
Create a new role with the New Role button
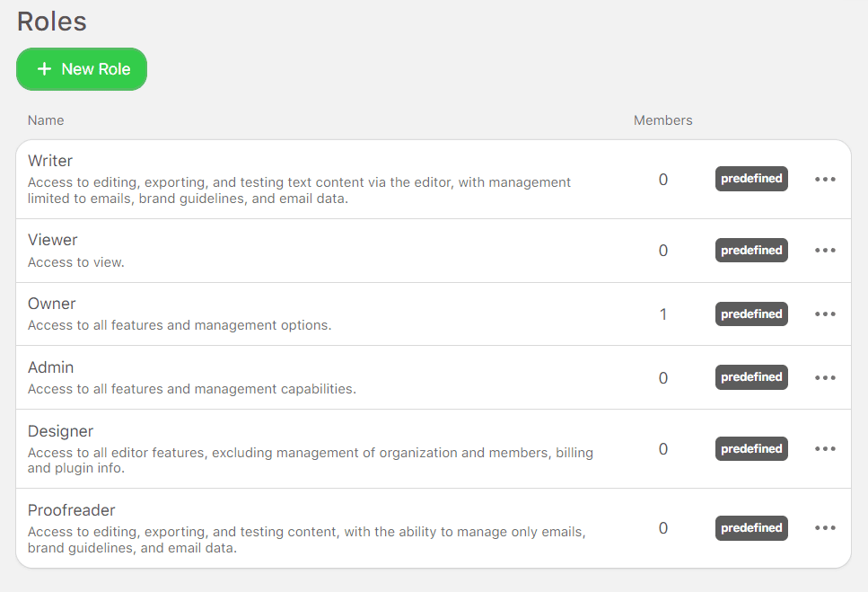tap(82, 69)
